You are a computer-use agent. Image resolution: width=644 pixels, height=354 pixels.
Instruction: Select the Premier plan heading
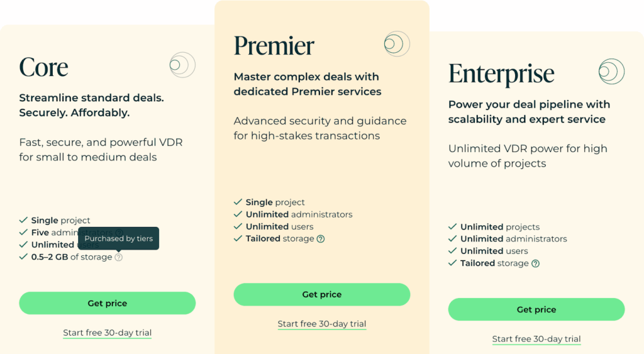click(274, 46)
